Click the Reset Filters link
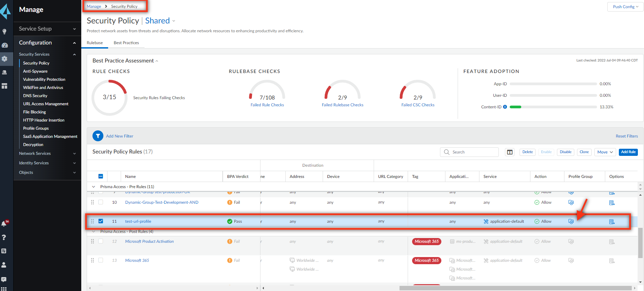The image size is (644, 291). (x=626, y=136)
